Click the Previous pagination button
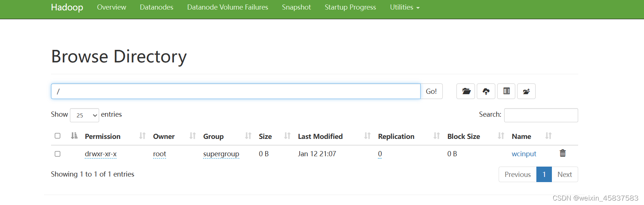Viewport: 644px width, 205px height. (x=517, y=174)
